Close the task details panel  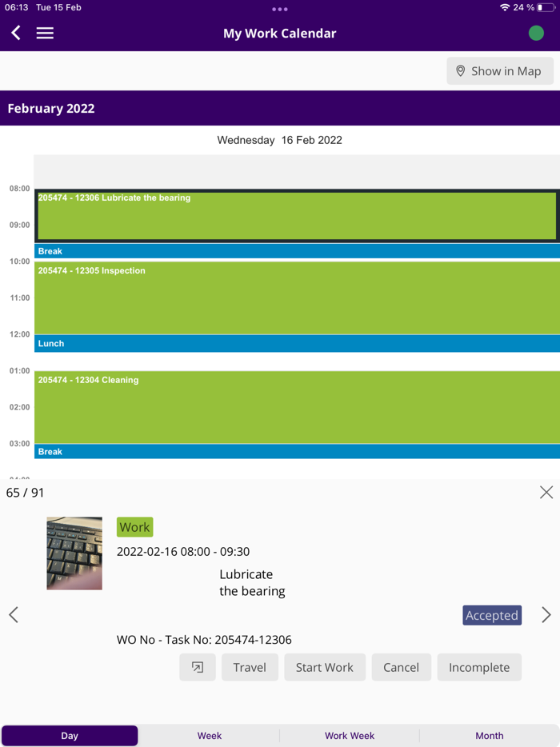546,492
